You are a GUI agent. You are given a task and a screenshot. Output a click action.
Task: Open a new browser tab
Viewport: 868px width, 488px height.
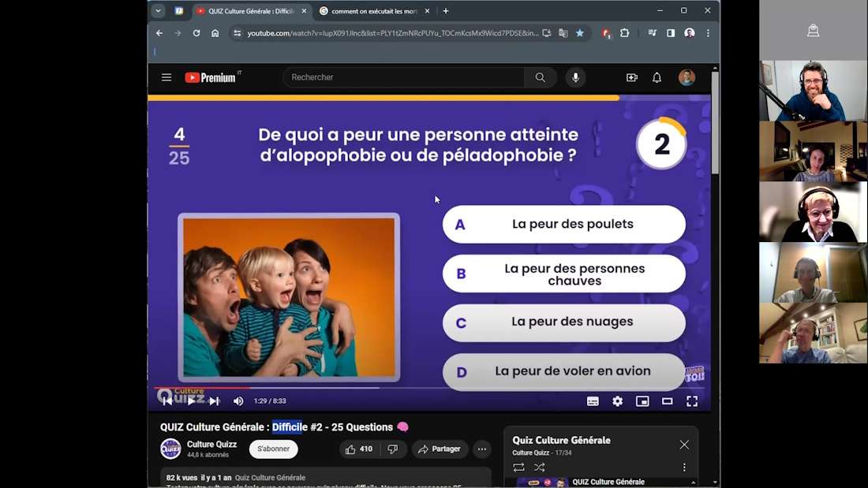446,11
